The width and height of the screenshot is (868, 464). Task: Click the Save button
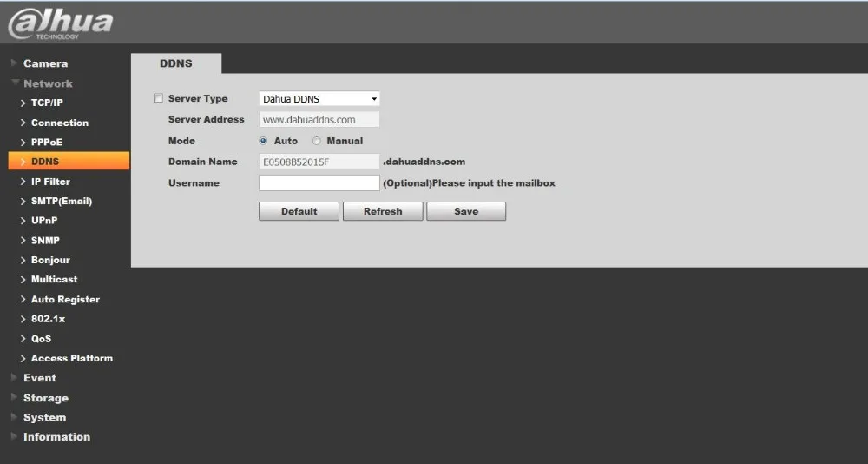(x=466, y=211)
